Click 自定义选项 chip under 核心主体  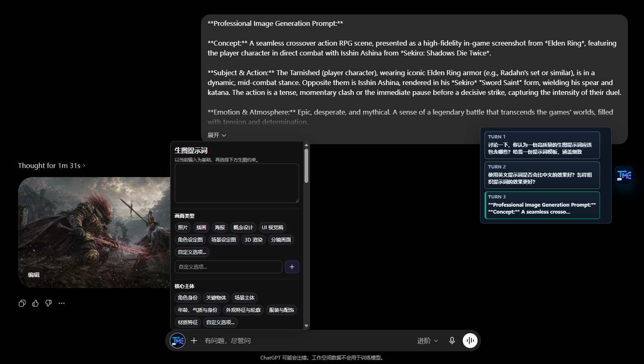(x=220, y=323)
